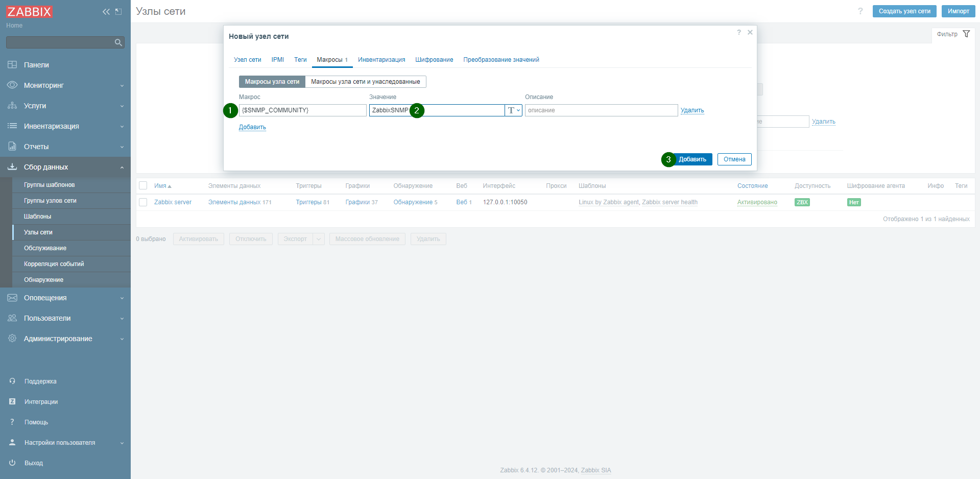Expand the Инвентаризация sidebar section
Viewport: 980px width, 479px height.
tap(122, 126)
